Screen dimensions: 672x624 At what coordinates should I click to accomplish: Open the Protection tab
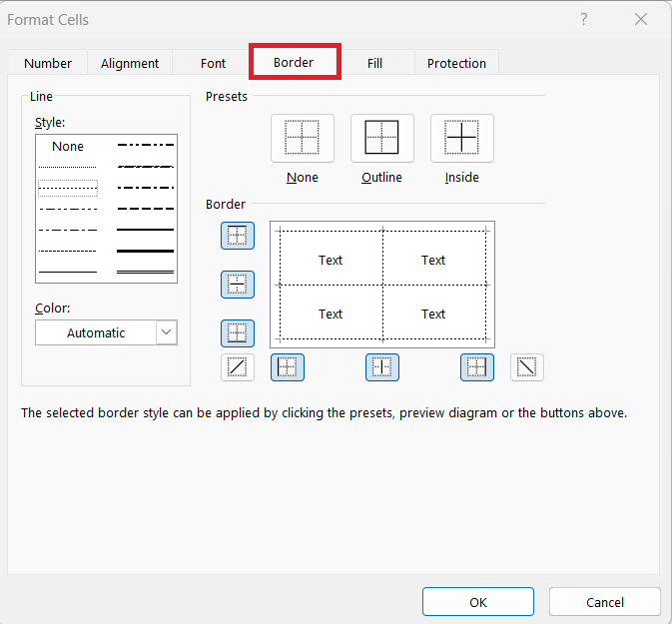coord(456,63)
